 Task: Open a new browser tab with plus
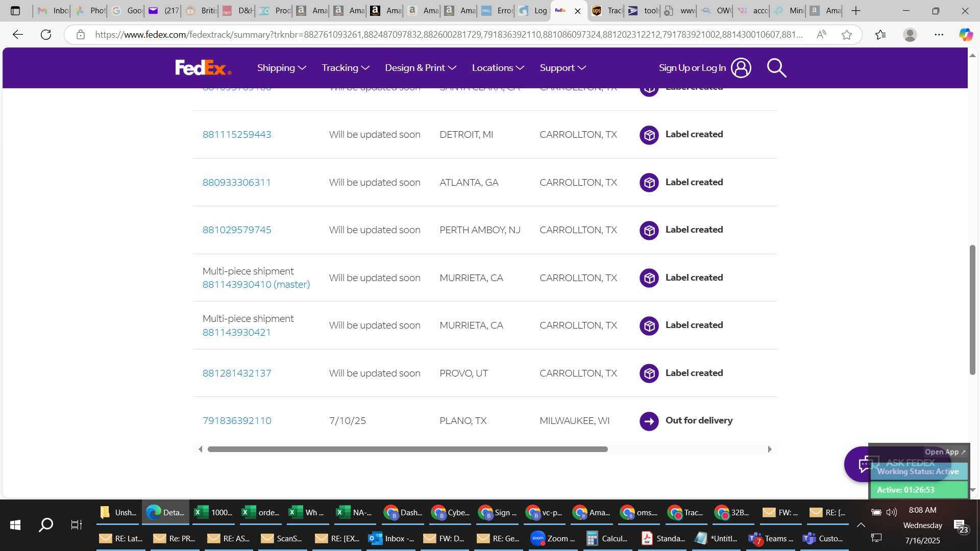856,11
